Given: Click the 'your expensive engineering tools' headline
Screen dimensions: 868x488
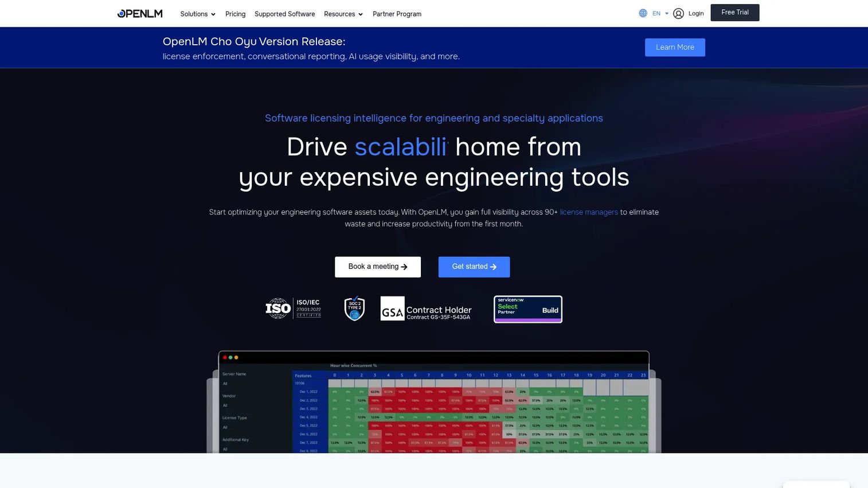Looking at the screenshot, I should [x=434, y=177].
